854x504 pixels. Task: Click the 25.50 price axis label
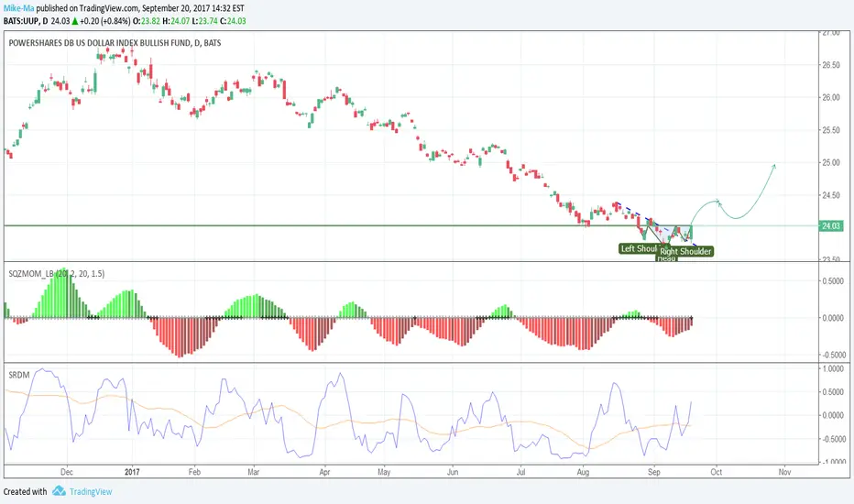coord(830,130)
